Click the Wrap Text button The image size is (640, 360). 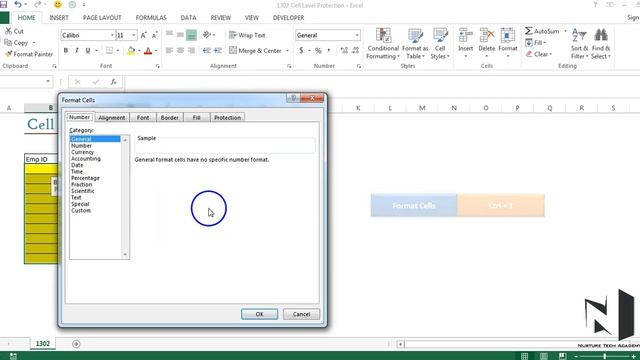247,35
